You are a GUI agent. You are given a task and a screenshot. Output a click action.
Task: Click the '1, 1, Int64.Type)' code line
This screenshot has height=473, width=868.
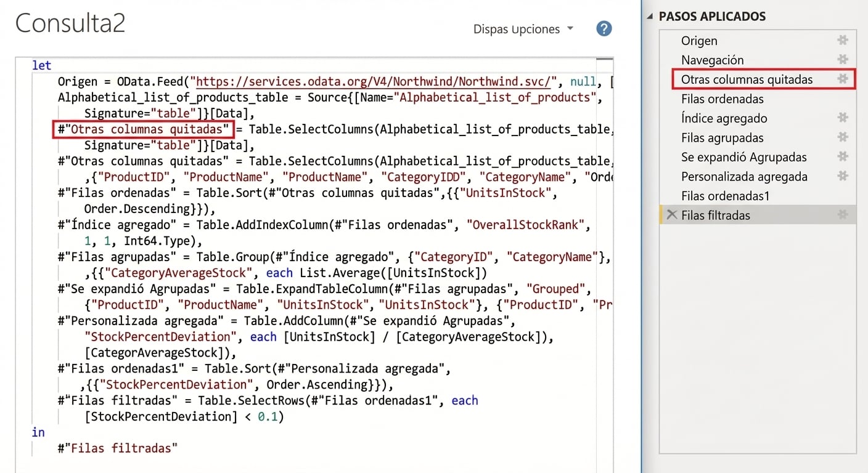pyautogui.click(x=143, y=241)
